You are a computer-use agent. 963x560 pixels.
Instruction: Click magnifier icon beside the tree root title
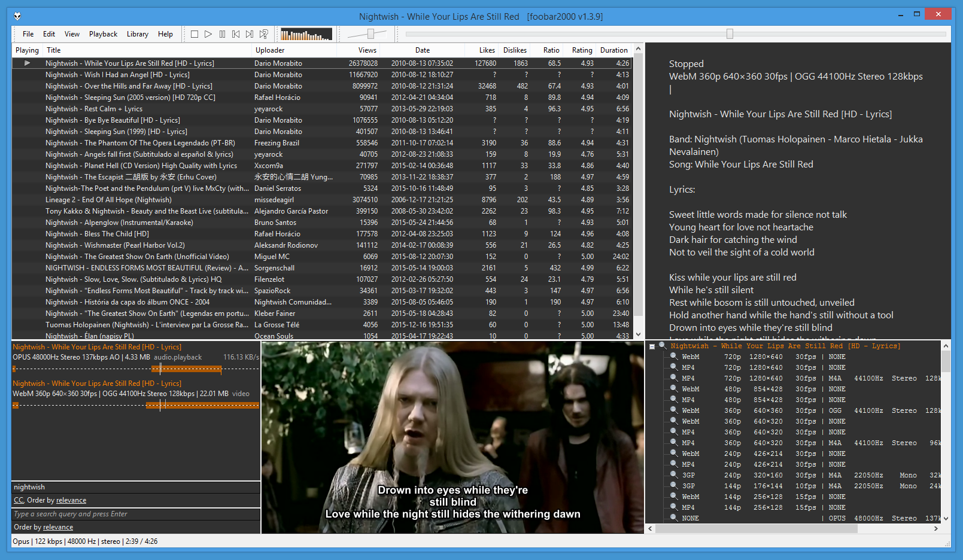tap(663, 345)
